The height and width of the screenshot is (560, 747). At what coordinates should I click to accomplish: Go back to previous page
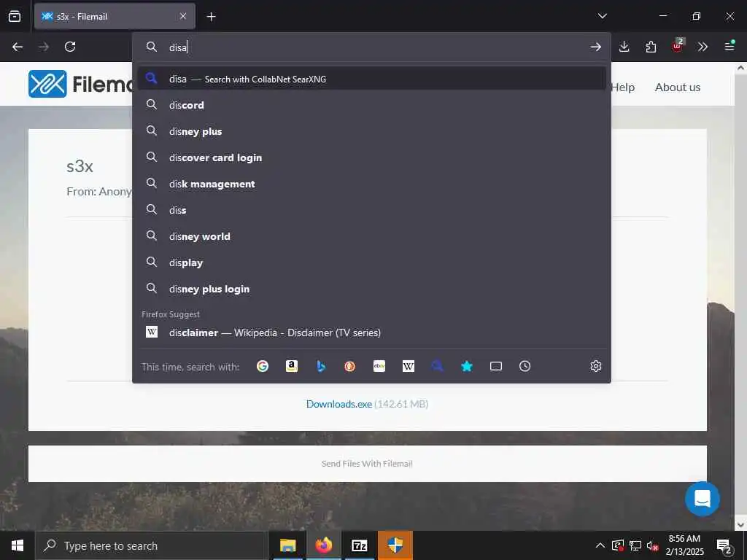point(18,47)
